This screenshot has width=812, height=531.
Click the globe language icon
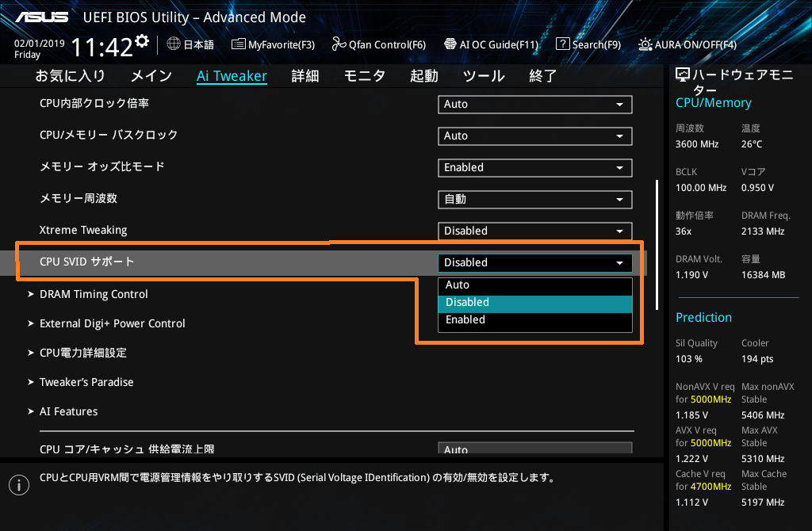pyautogui.click(x=174, y=44)
